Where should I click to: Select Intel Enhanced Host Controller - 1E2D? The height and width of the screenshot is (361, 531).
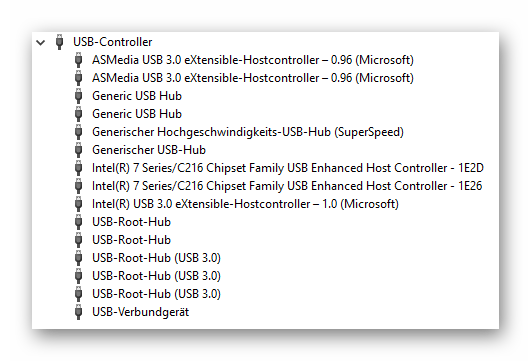(288, 168)
